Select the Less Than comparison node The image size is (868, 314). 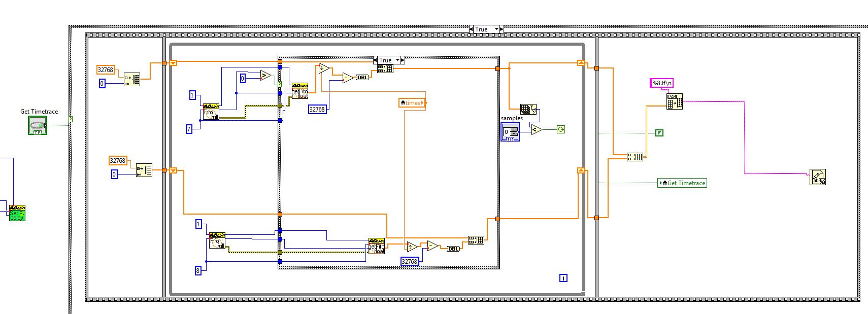pos(537,130)
